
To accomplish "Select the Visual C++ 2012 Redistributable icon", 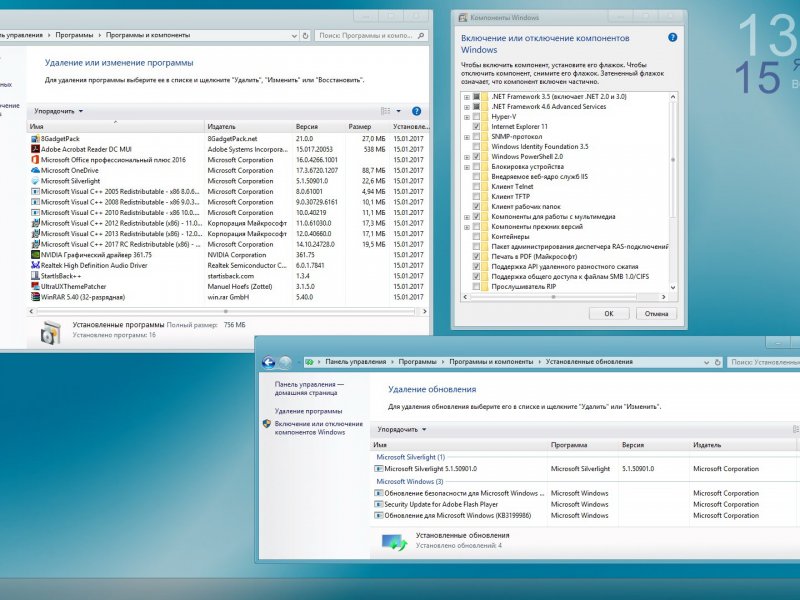I will 35,223.
